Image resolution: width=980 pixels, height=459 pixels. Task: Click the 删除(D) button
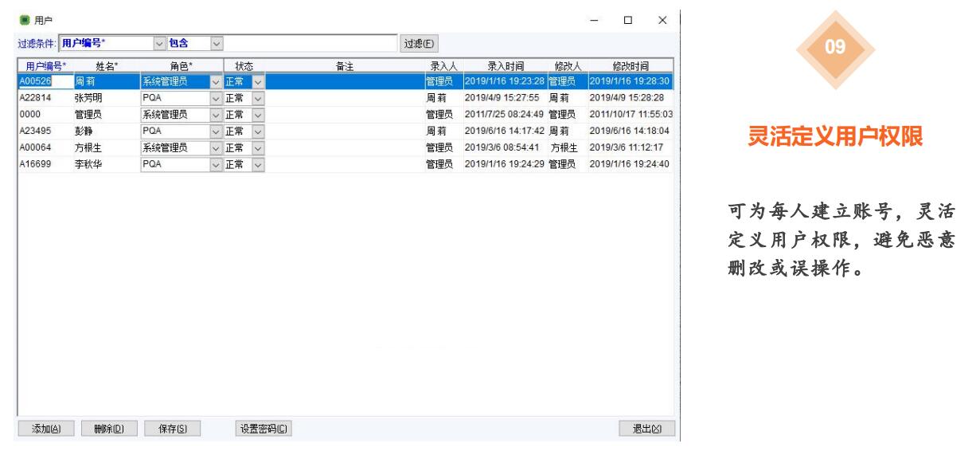pos(109,429)
